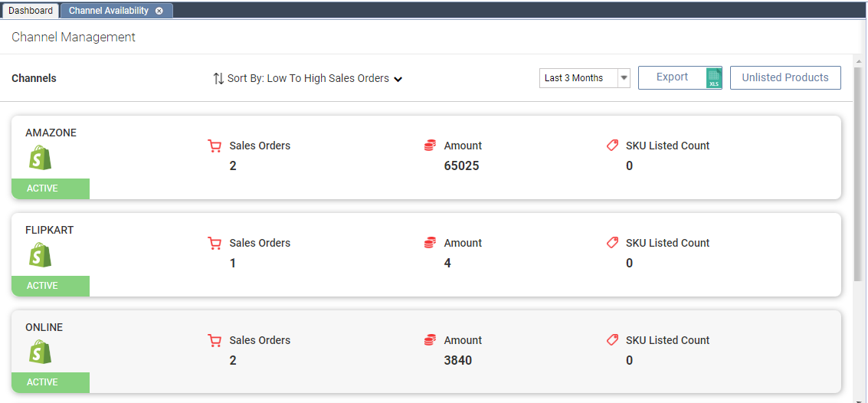
Task: Switch to the Dashboard tab
Action: [31, 11]
